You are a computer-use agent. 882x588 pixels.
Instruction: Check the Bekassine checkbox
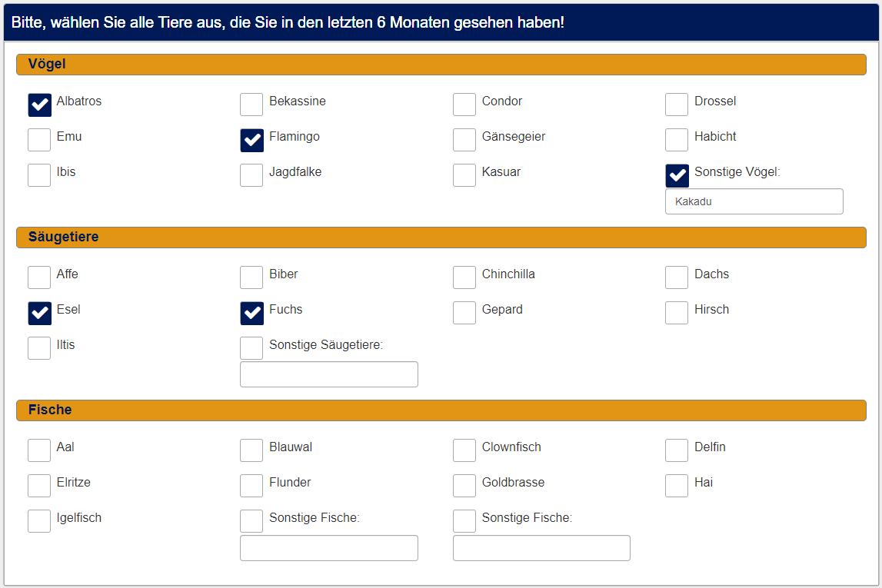(x=251, y=105)
